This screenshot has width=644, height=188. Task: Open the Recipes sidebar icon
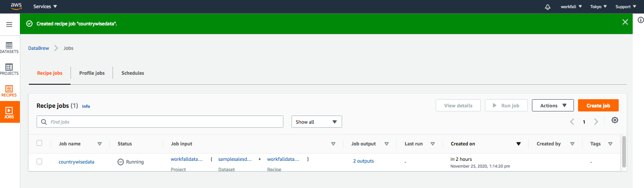pos(9,91)
